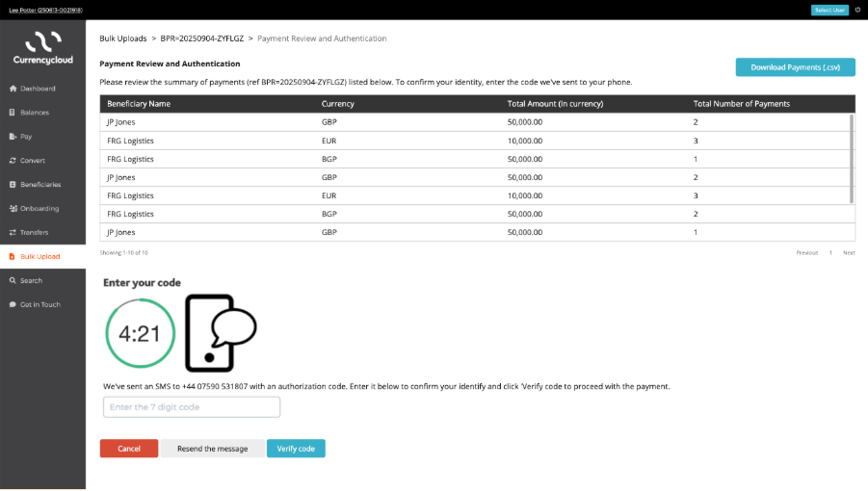Image resolution: width=868 pixels, height=491 pixels.
Task: Click the Enter your code heading
Action: click(142, 282)
